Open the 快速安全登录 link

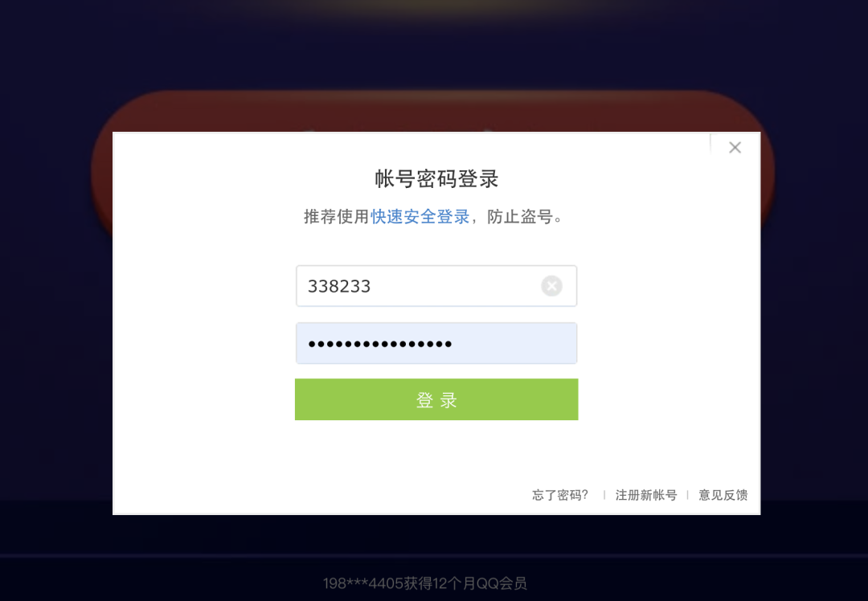[420, 216]
